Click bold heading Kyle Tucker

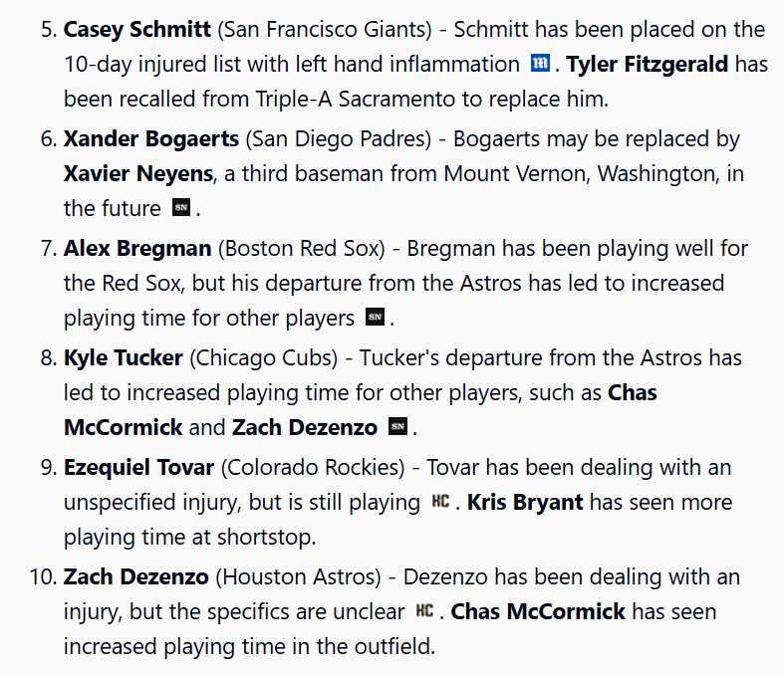123,357
